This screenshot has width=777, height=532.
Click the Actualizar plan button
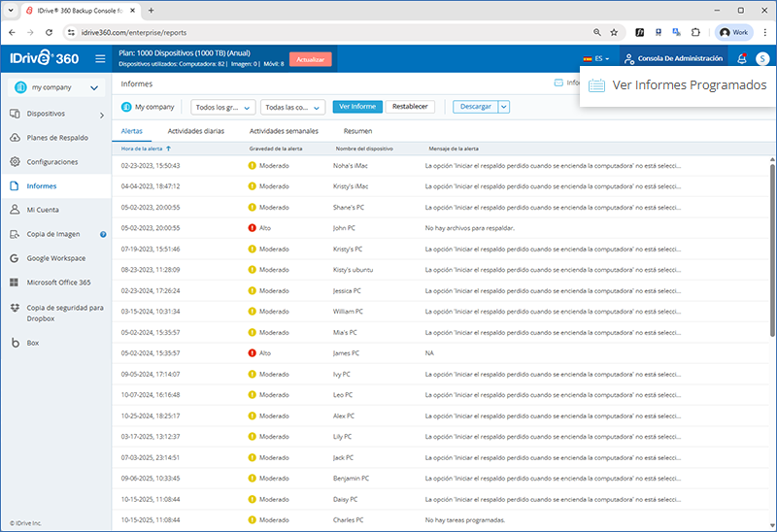(310, 58)
